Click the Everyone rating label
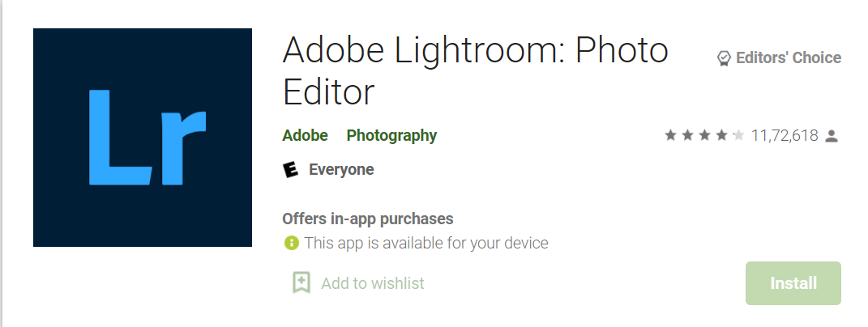The height and width of the screenshot is (327, 868). pos(341,169)
